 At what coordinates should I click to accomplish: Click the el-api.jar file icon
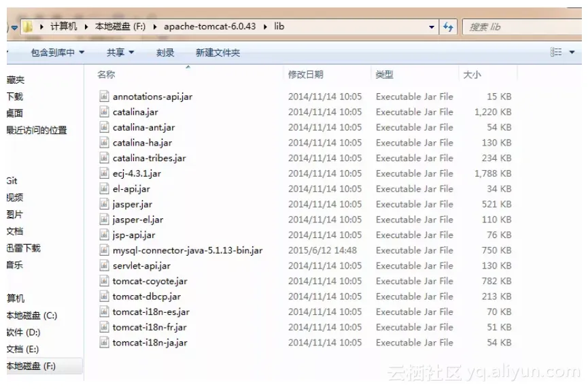(104, 188)
